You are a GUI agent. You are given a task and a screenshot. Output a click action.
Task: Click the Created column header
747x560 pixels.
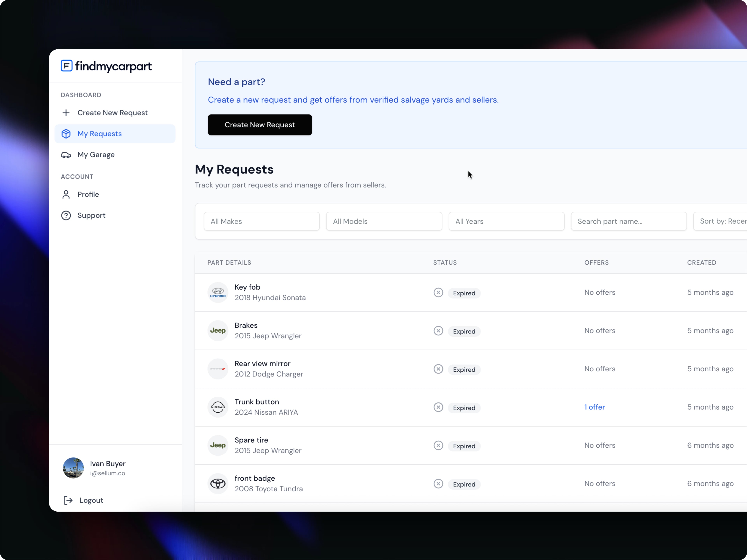click(701, 263)
